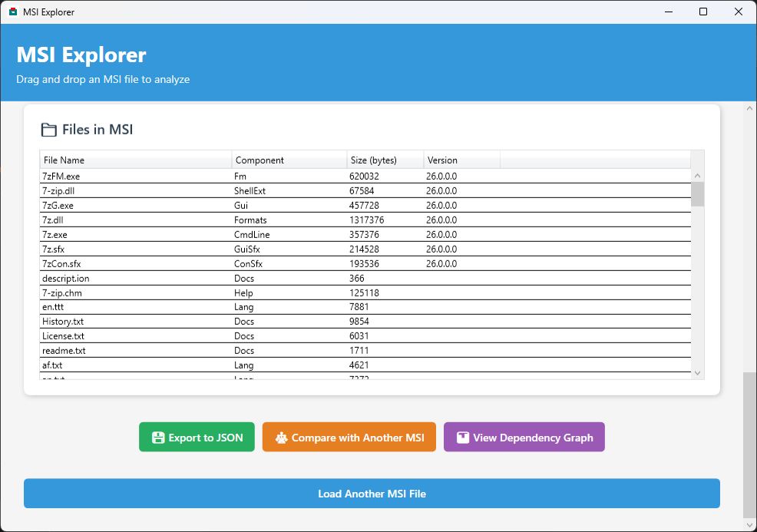Select the 7zFM.exe row
The width and height of the screenshot is (757, 532).
pyautogui.click(x=365, y=177)
